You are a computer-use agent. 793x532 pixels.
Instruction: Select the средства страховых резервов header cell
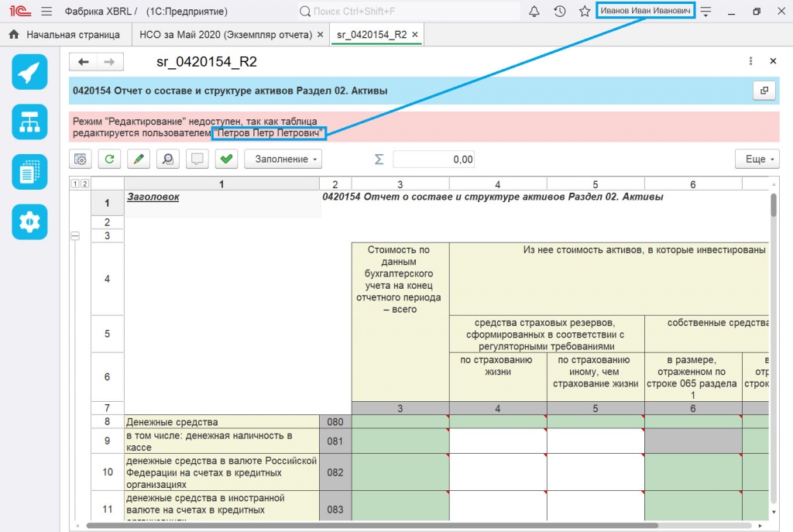[x=547, y=335]
